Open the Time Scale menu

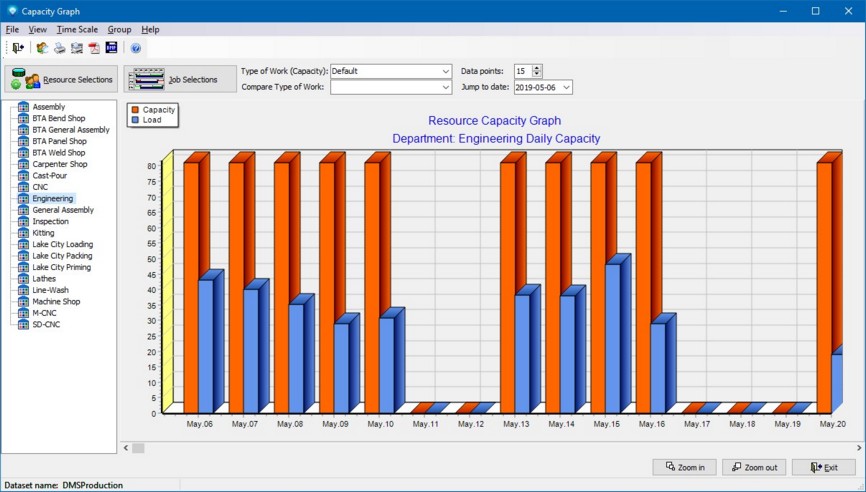[77, 30]
